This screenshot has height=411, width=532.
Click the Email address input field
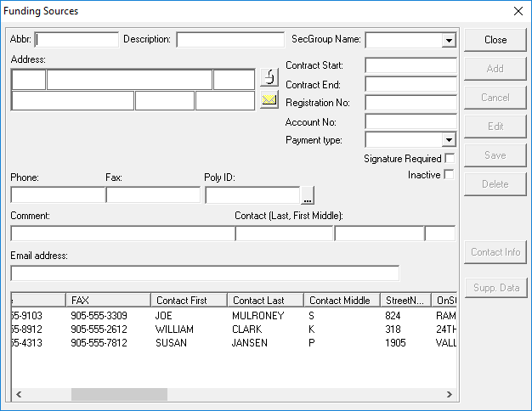pyautogui.click(x=206, y=273)
